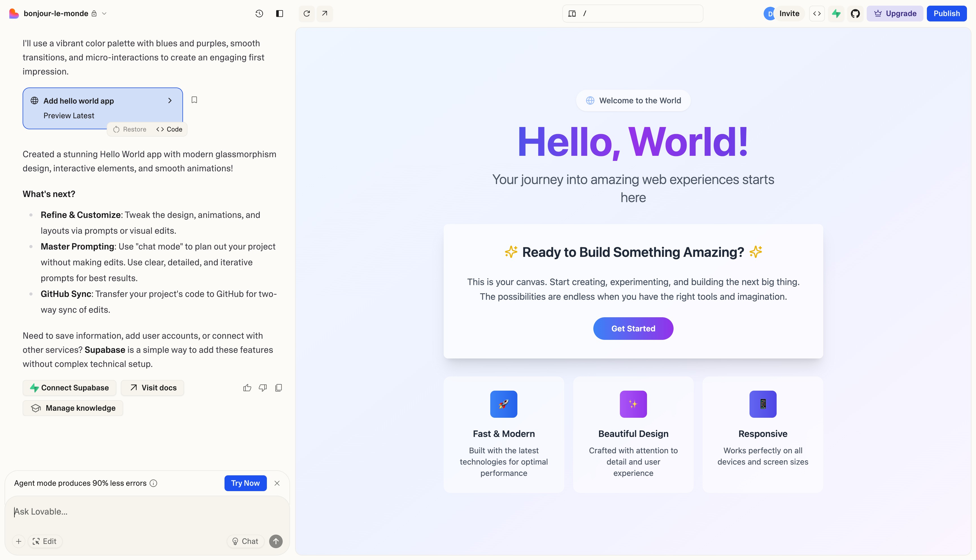Click the Upgrade button
This screenshot has width=976, height=560.
click(895, 14)
